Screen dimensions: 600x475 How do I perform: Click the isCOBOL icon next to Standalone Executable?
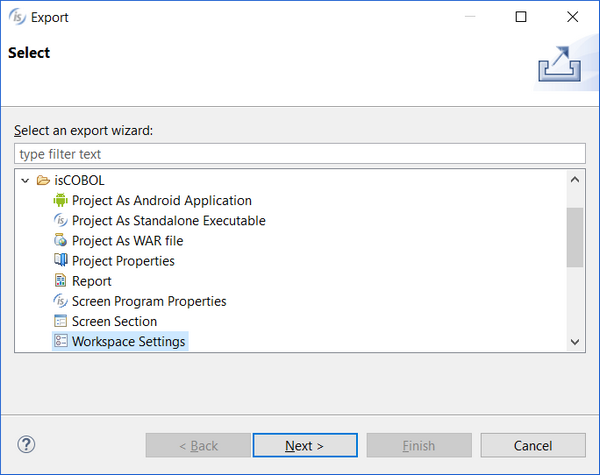pos(60,220)
